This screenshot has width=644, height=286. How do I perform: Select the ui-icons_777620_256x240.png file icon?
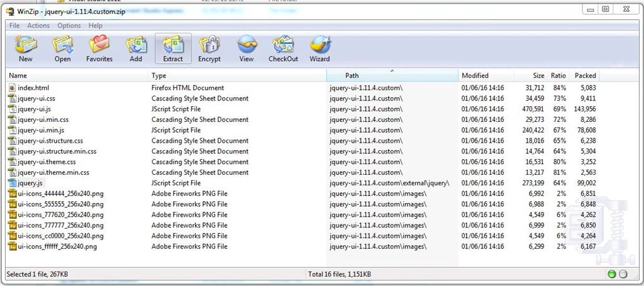coord(12,214)
